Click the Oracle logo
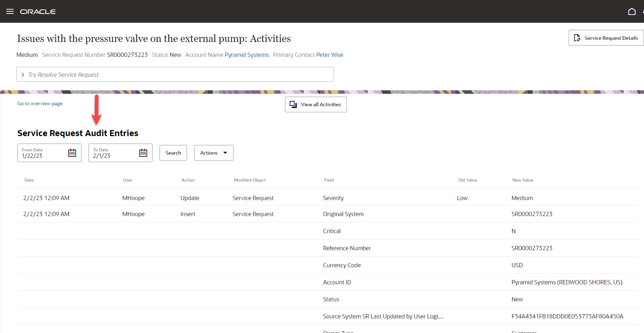The height and width of the screenshot is (333, 644). pos(38,12)
